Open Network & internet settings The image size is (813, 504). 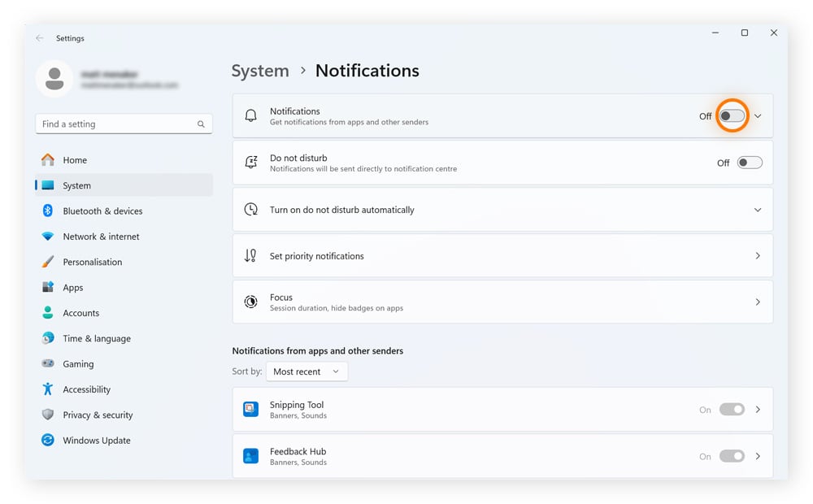click(x=101, y=237)
